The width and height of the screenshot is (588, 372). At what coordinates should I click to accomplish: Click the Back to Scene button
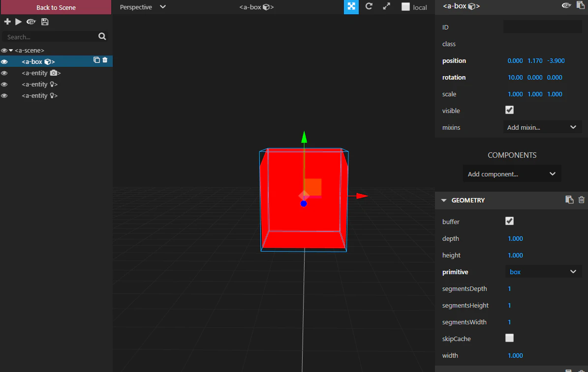[56, 7]
